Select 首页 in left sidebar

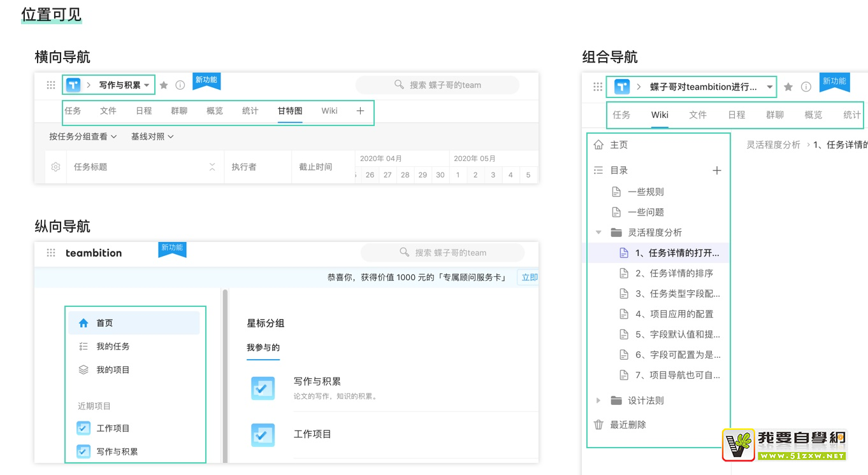[134, 323]
